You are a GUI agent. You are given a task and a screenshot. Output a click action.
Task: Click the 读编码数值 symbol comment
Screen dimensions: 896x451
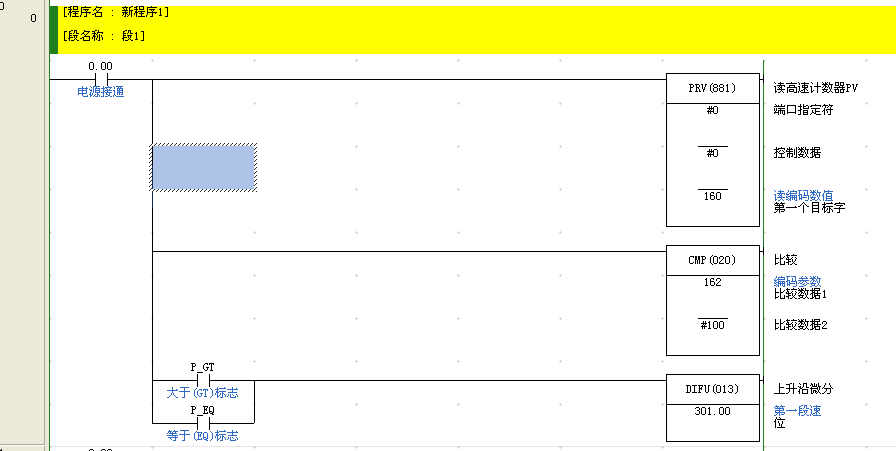(x=803, y=195)
